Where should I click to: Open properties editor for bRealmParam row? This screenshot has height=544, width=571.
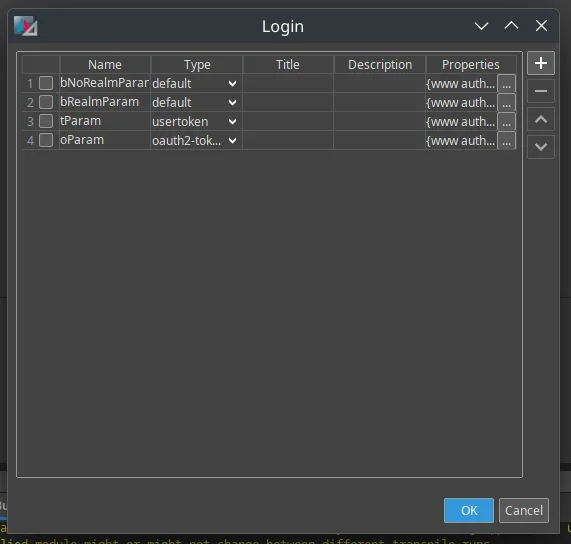click(506, 103)
